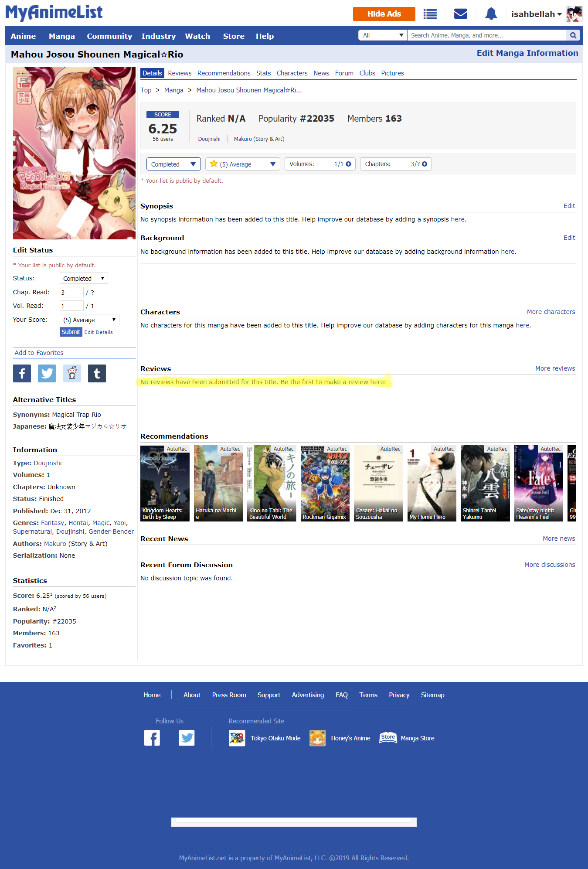Share on Facebook via sidebar icon

point(22,374)
